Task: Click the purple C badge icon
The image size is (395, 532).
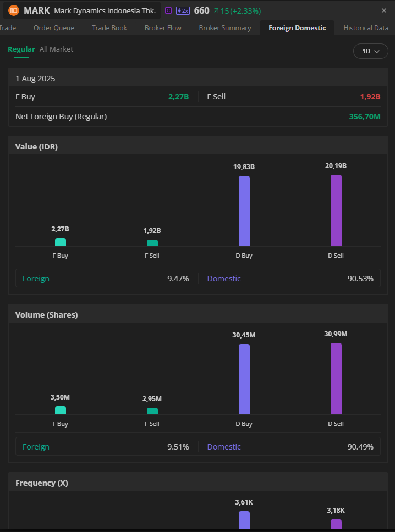Action: pyautogui.click(x=168, y=10)
